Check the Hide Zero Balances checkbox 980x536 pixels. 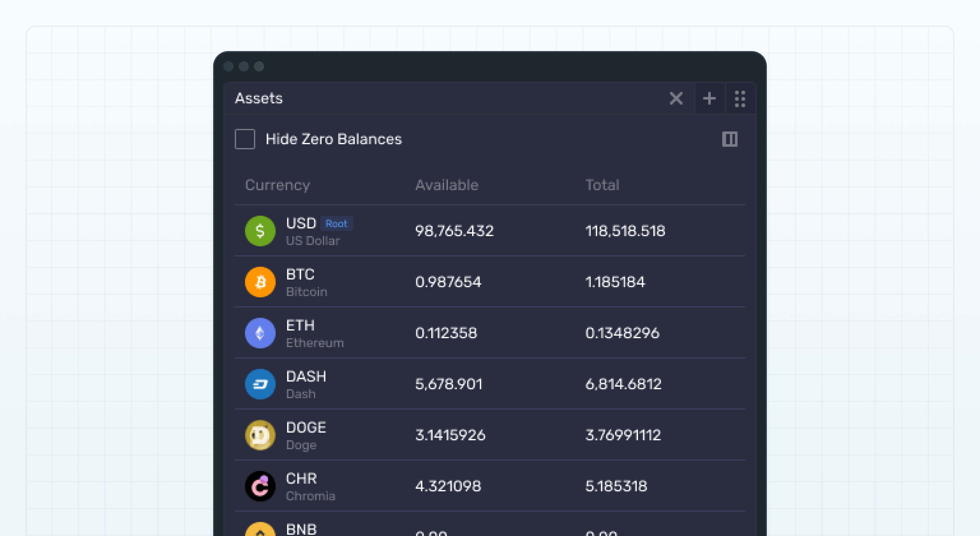tap(245, 139)
